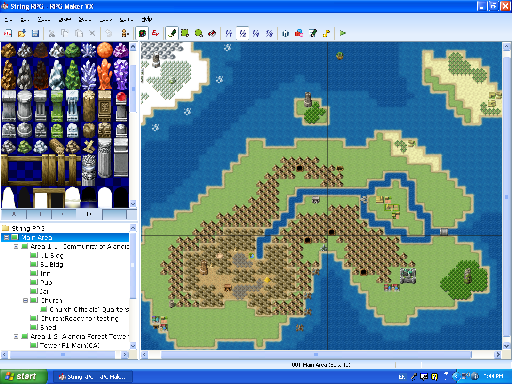
Task: Click the Paste clipboard icon
Action: (x=79, y=33)
